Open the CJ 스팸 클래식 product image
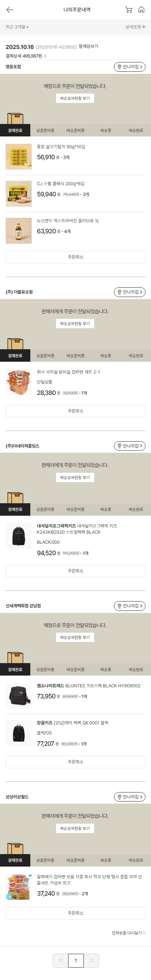Screen dimensions: 151x980 (x=19, y=194)
